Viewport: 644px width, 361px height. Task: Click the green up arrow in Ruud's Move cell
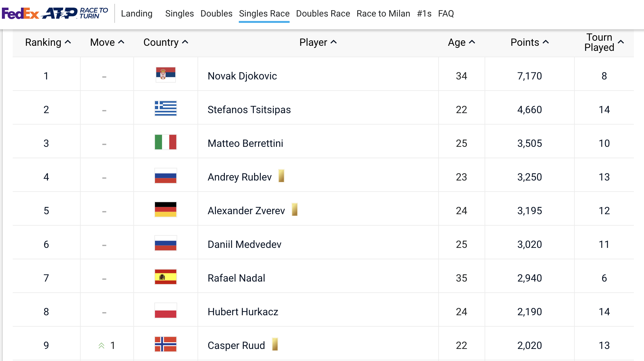[101, 345]
